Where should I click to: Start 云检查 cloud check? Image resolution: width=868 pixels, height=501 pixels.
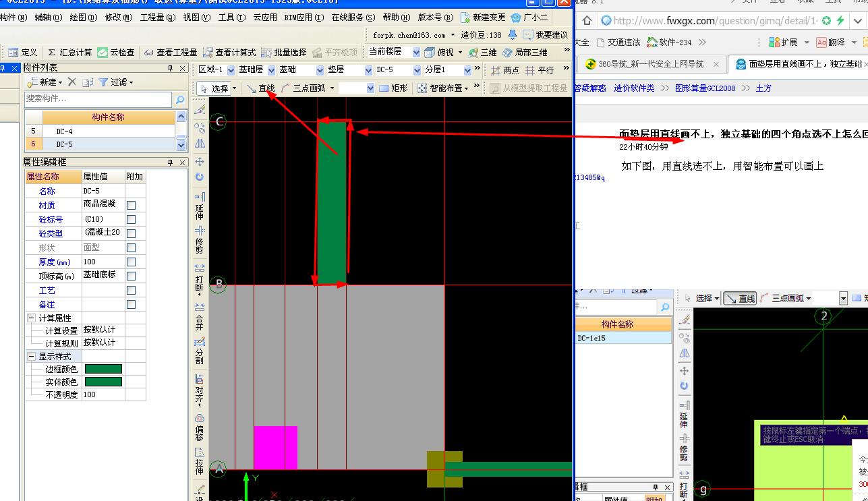[x=116, y=52]
